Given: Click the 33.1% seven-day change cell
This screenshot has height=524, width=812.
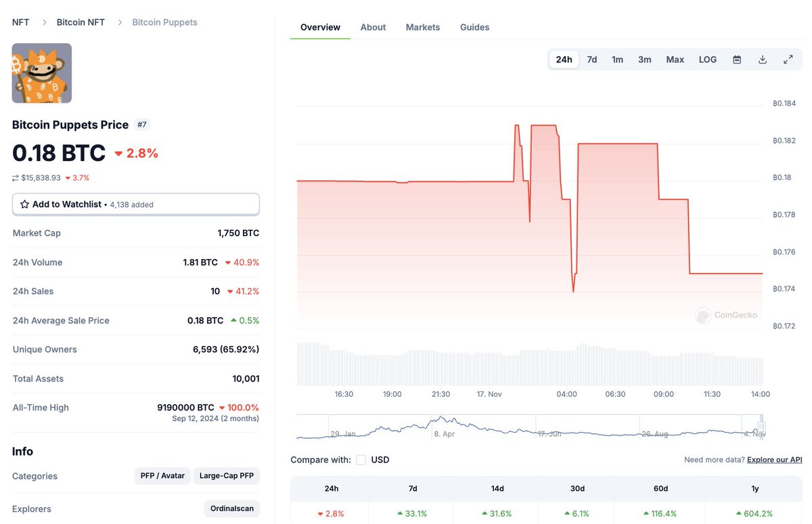Looking at the screenshot, I should click(x=413, y=513).
